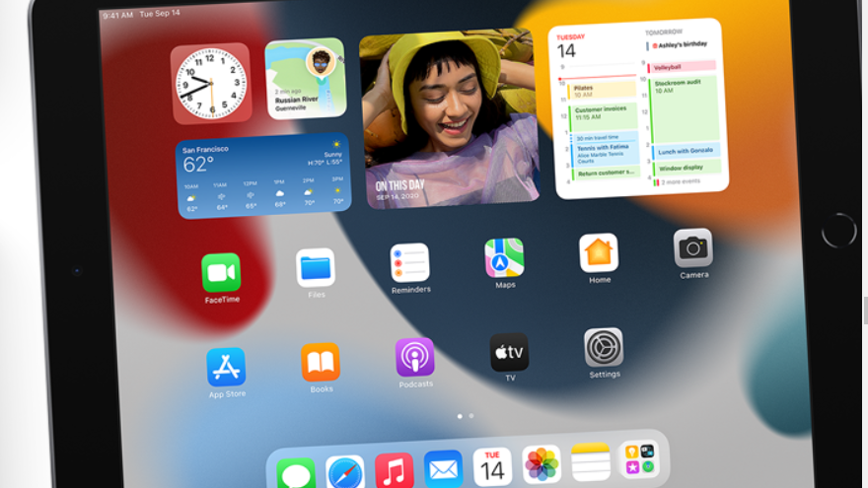The height and width of the screenshot is (488, 868).
Task: Tap the 62° current temperature
Action: tap(197, 165)
